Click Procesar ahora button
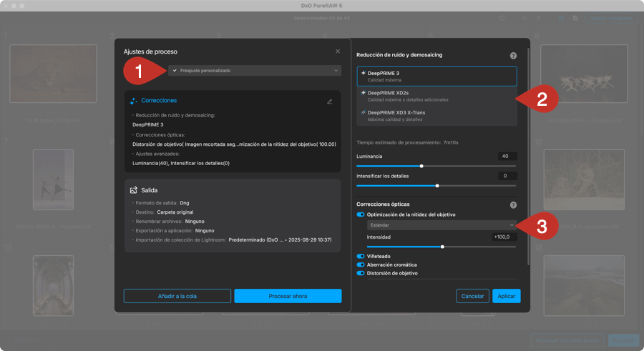The image size is (644, 351). (288, 296)
